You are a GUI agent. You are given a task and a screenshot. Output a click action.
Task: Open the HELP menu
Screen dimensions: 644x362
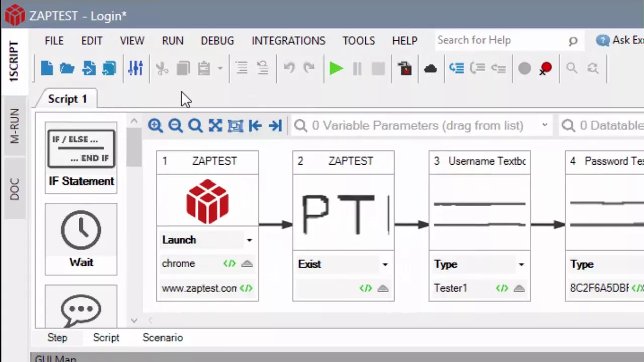coord(405,41)
